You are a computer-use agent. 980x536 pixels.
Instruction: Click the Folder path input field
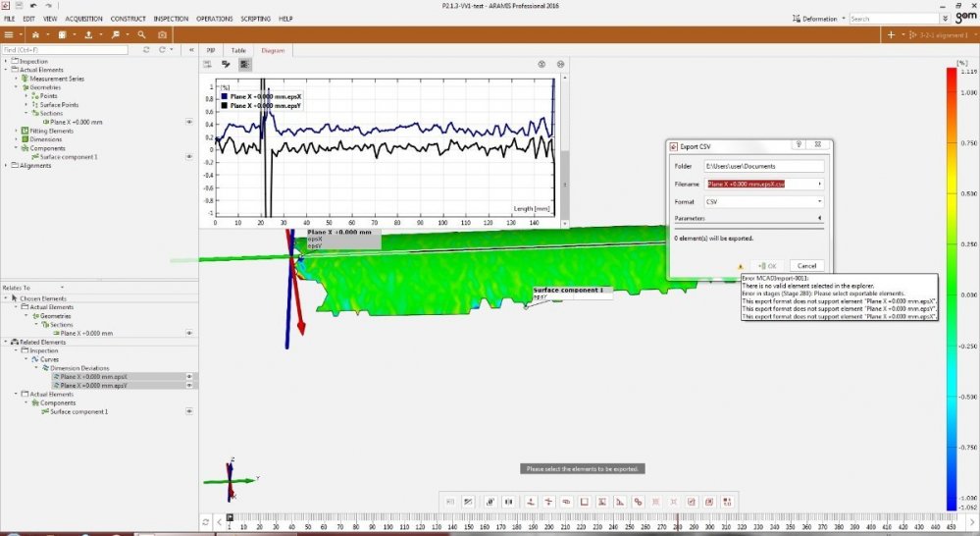pos(763,166)
